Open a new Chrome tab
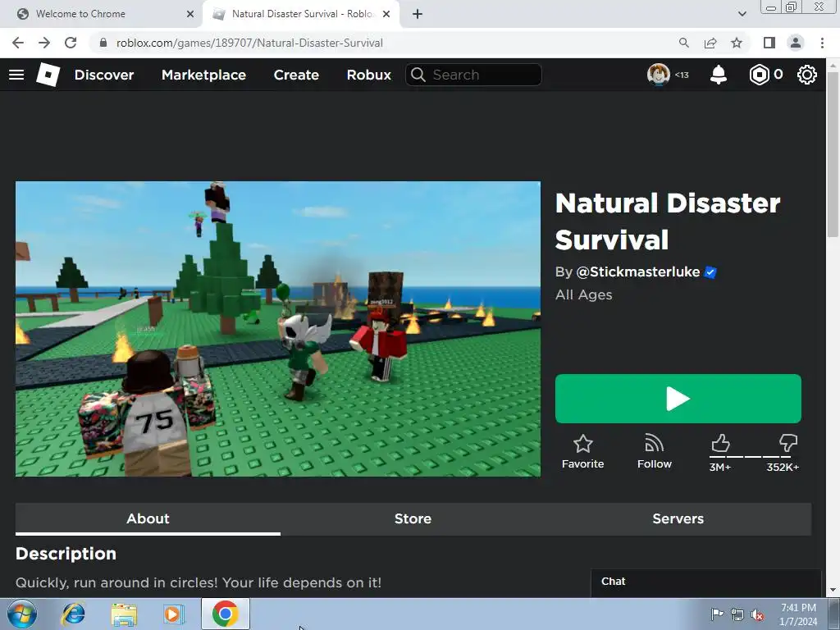Screen dimensions: 840x630 [x=418, y=14]
